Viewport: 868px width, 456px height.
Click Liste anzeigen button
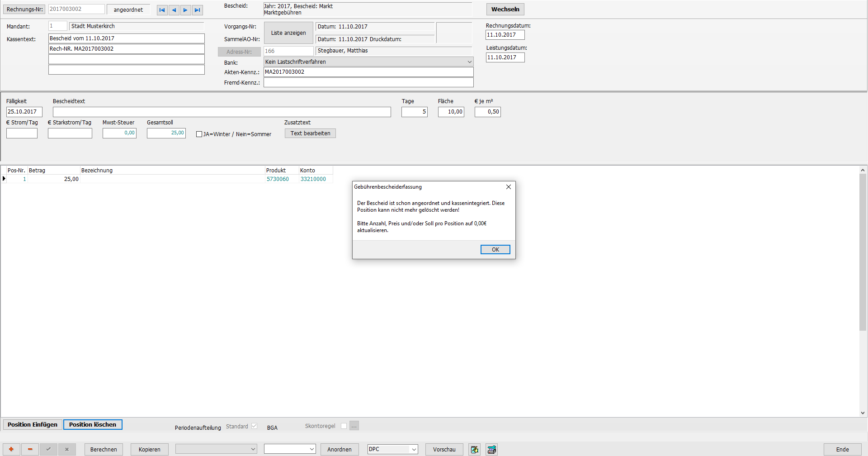point(288,33)
